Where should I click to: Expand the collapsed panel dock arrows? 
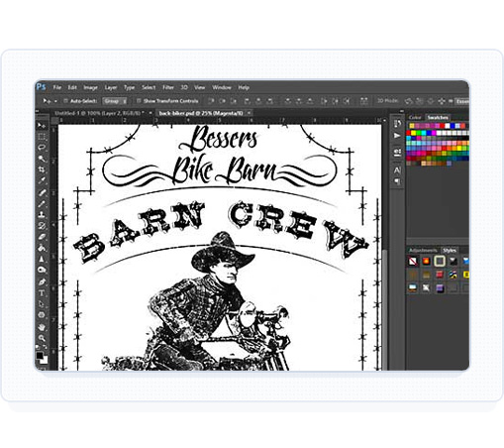[x=402, y=112]
